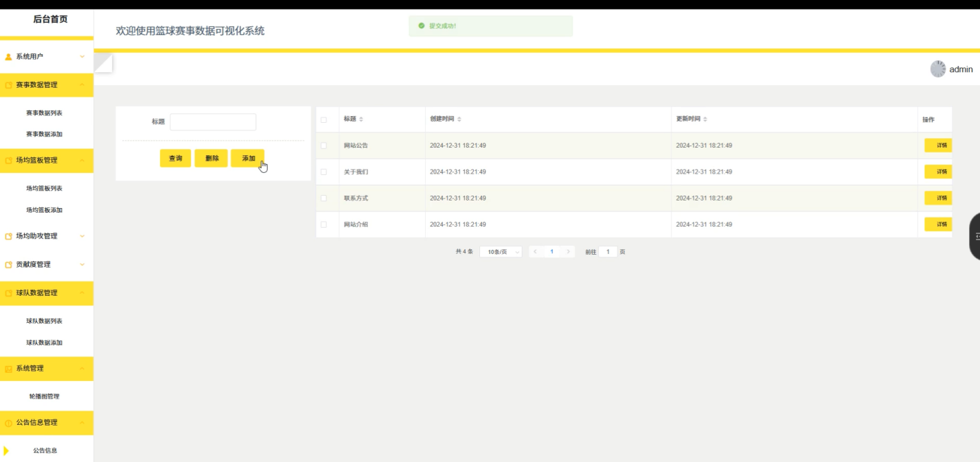Open 详情 for 网站介绍 row
The height and width of the screenshot is (462, 980).
click(x=939, y=224)
